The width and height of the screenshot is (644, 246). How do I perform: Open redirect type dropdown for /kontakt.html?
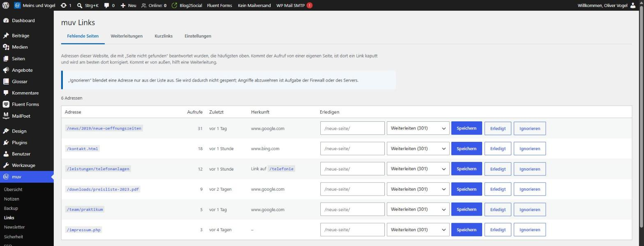[x=418, y=148]
